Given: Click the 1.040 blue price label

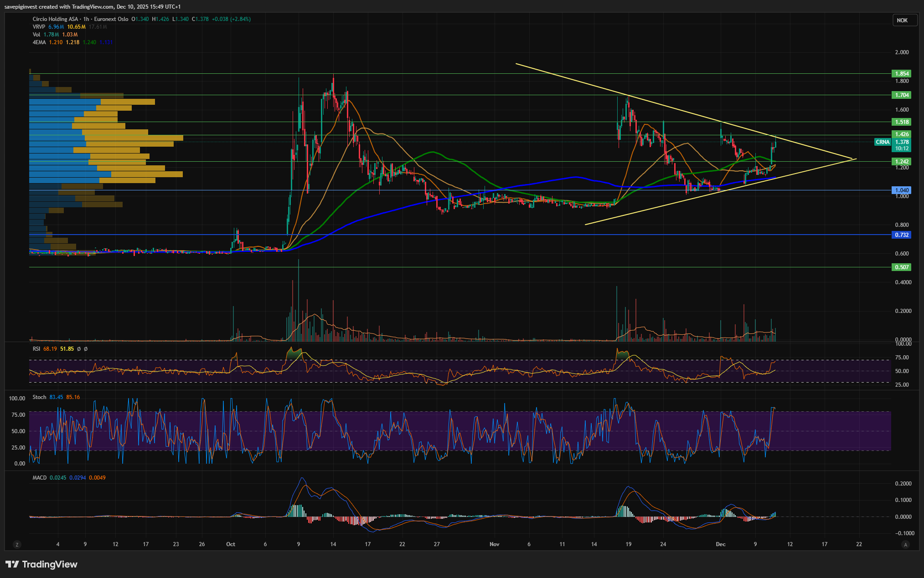Looking at the screenshot, I should [902, 190].
